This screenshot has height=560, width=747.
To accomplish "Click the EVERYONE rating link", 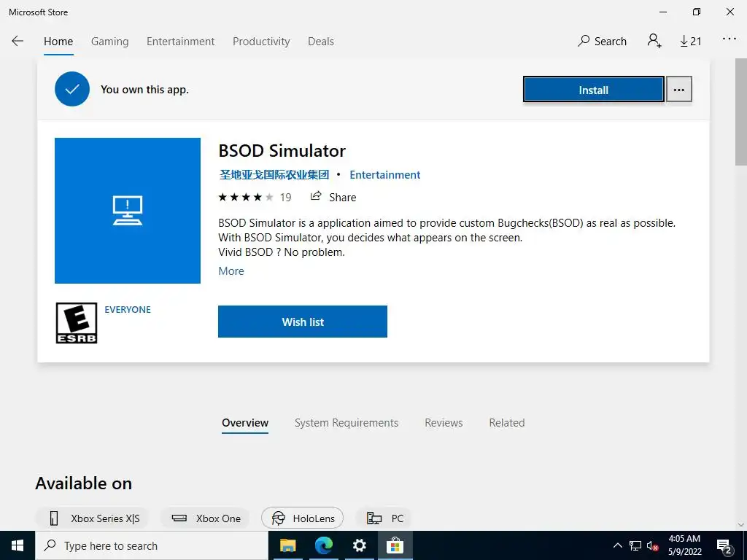I will [128, 309].
